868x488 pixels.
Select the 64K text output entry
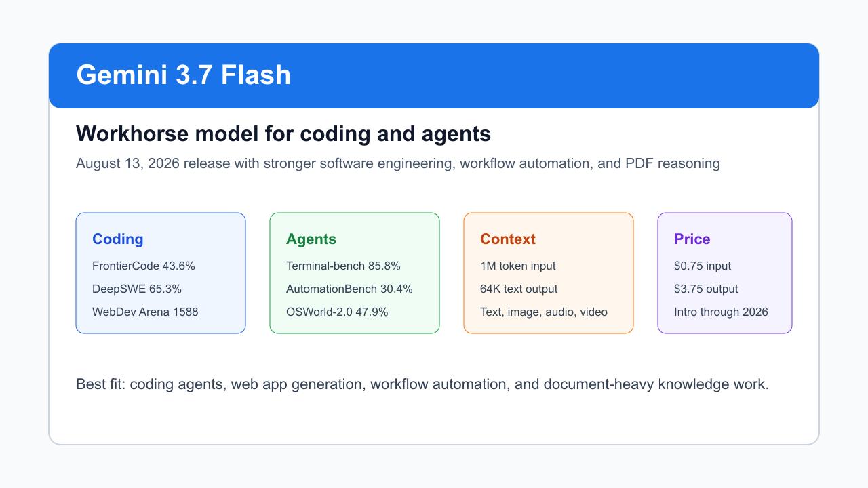(x=519, y=289)
